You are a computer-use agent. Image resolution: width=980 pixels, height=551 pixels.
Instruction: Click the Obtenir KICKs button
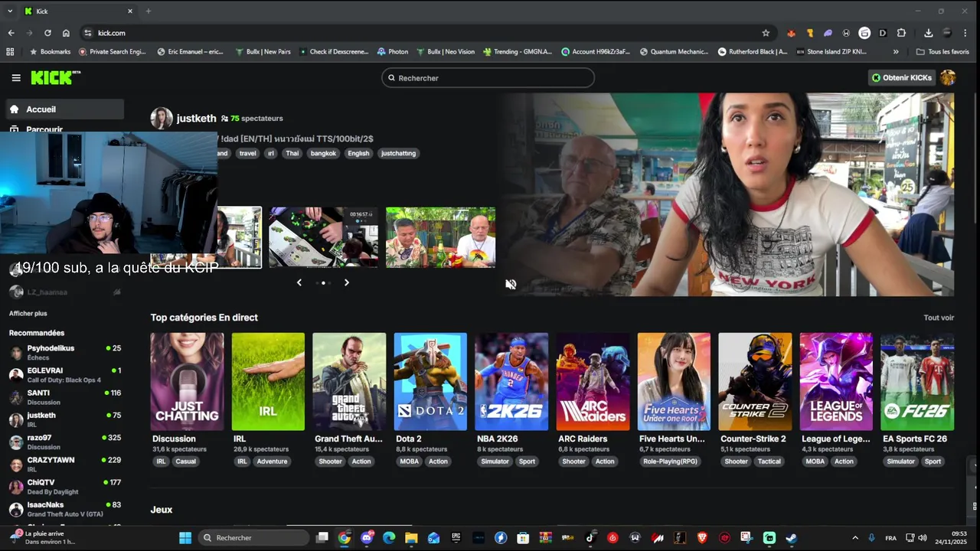click(902, 77)
